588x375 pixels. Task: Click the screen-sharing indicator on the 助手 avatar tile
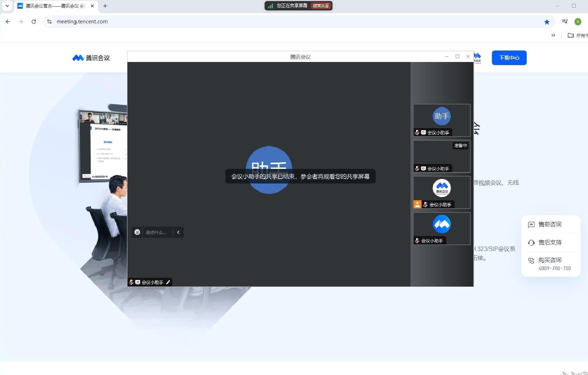423,132
